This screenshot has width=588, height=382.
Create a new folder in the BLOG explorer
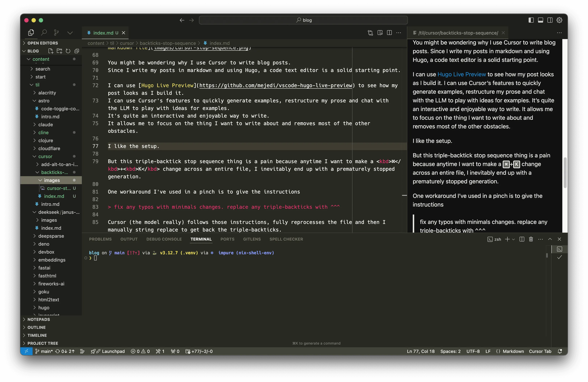[x=60, y=51]
